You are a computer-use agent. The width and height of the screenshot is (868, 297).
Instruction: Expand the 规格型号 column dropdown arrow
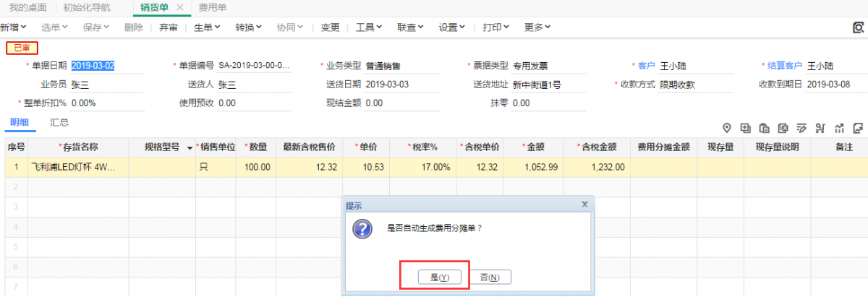click(x=190, y=148)
